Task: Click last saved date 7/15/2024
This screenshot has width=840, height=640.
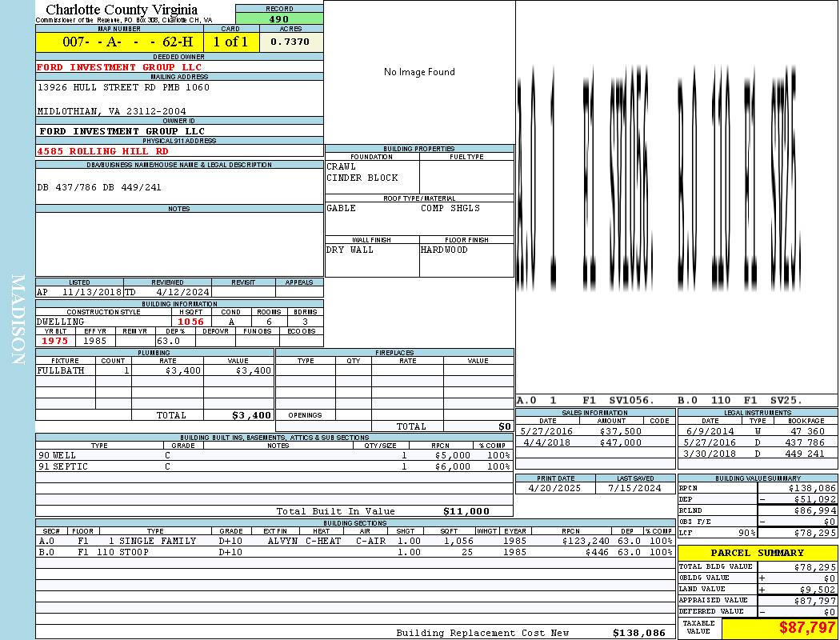Action: [634, 489]
